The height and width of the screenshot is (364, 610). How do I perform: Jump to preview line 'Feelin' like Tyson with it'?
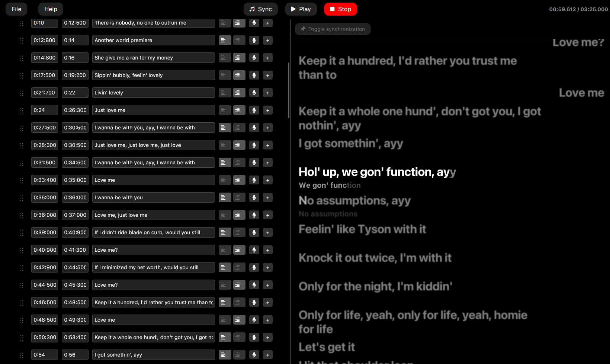pyautogui.click(x=362, y=229)
